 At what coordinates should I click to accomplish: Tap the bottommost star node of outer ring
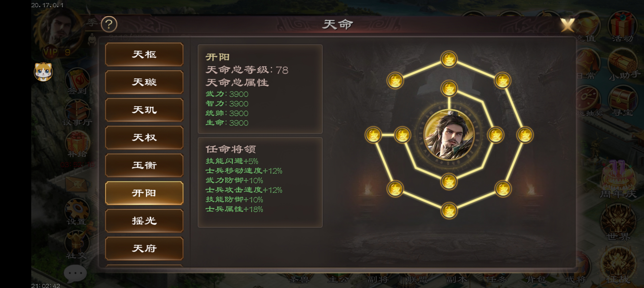point(449,211)
